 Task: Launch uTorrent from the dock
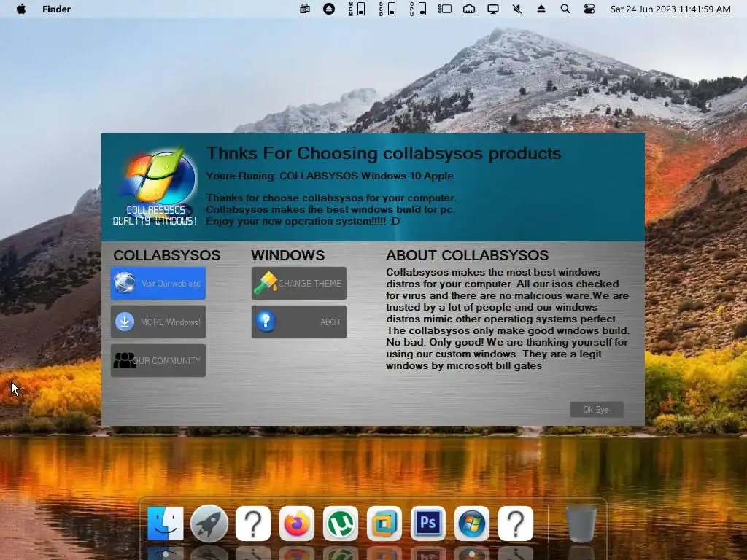click(340, 524)
